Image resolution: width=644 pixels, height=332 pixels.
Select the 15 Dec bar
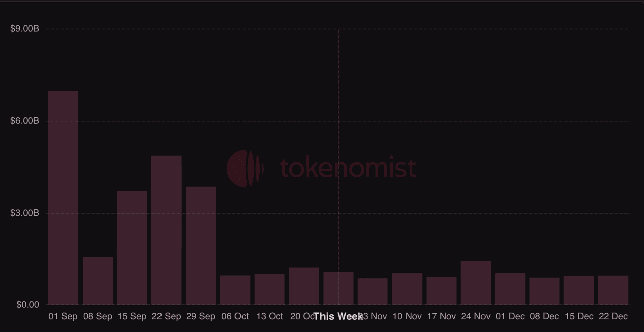coord(579,290)
